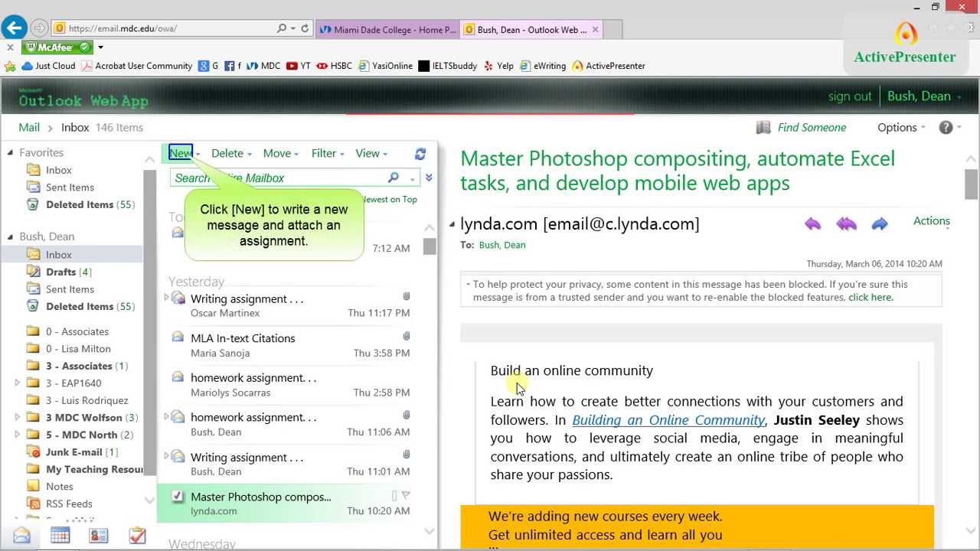This screenshot has height=551, width=980.
Task: Open the Filter dropdown menu
Action: tap(328, 153)
